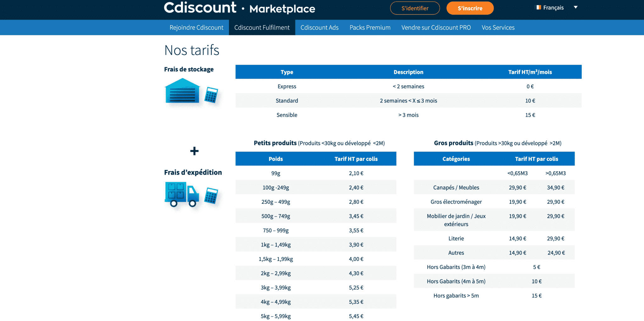Open the Packs Premium section
The height and width of the screenshot is (321, 644).
370,28
